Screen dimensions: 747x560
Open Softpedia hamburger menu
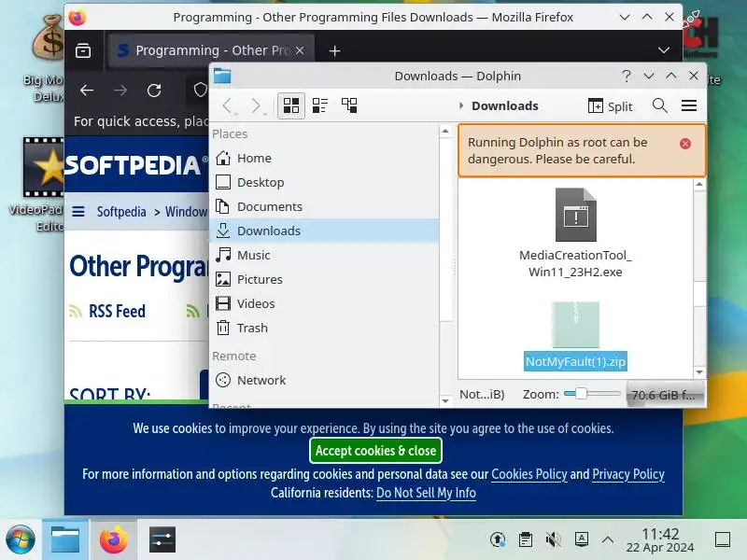tap(78, 211)
